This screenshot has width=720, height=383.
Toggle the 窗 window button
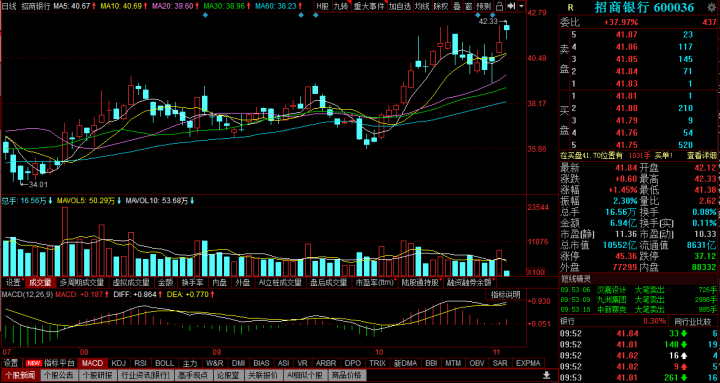tap(468, 6)
